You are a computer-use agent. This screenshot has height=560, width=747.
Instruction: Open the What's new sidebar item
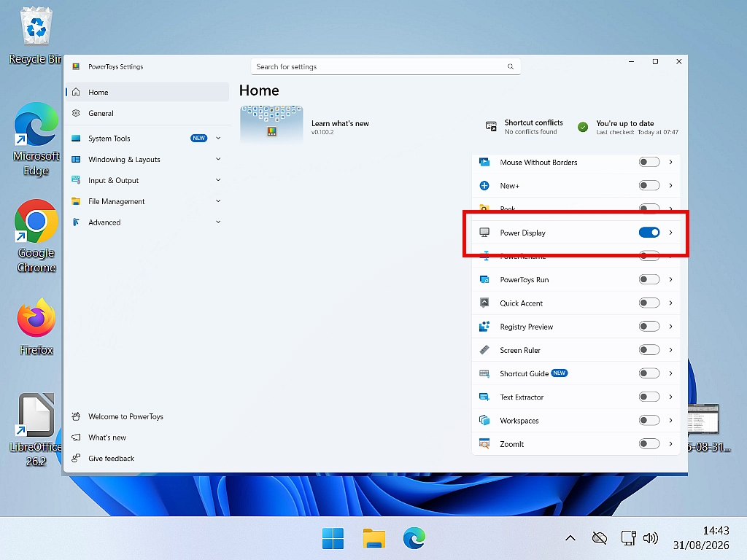(x=147, y=437)
